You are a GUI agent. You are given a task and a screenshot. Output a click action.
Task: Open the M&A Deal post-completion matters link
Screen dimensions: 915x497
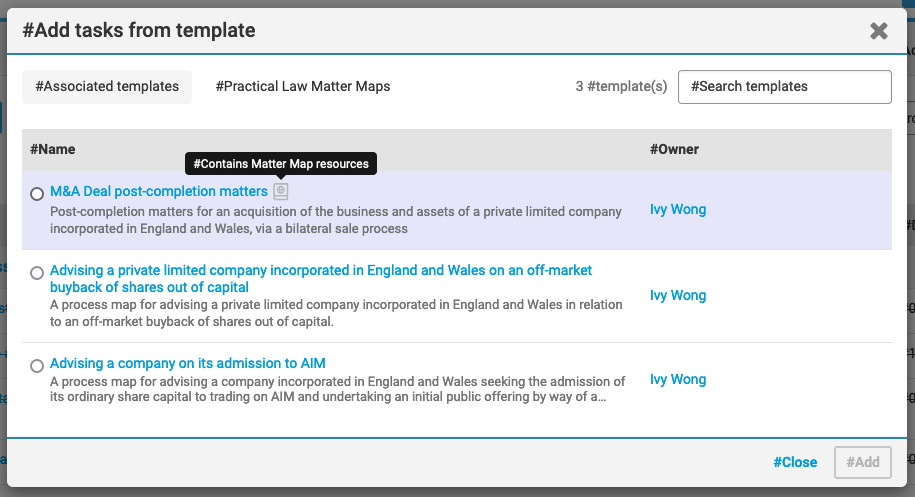click(x=159, y=191)
